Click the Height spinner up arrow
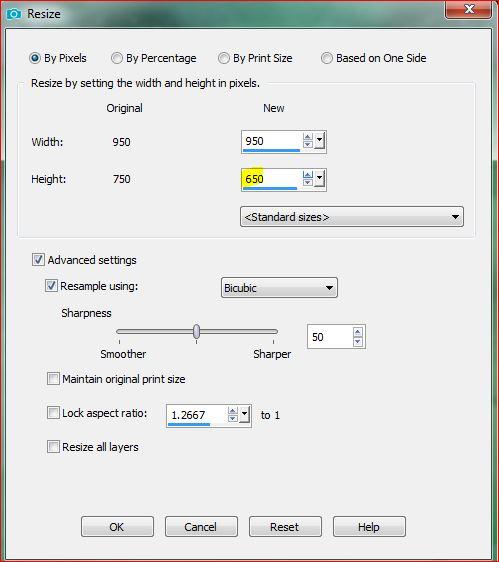This screenshot has height=562, width=499. point(308,175)
